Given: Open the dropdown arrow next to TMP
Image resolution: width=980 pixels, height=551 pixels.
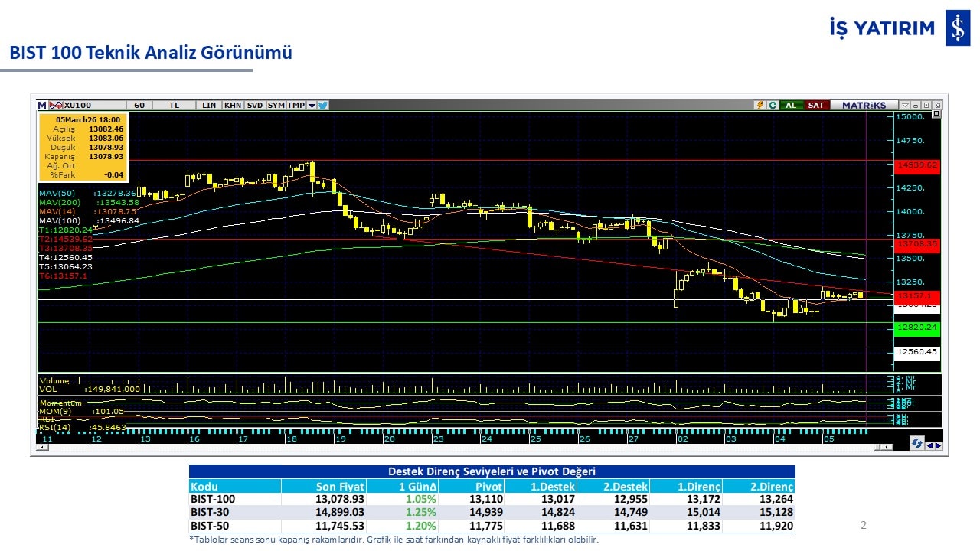Looking at the screenshot, I should coord(312,105).
